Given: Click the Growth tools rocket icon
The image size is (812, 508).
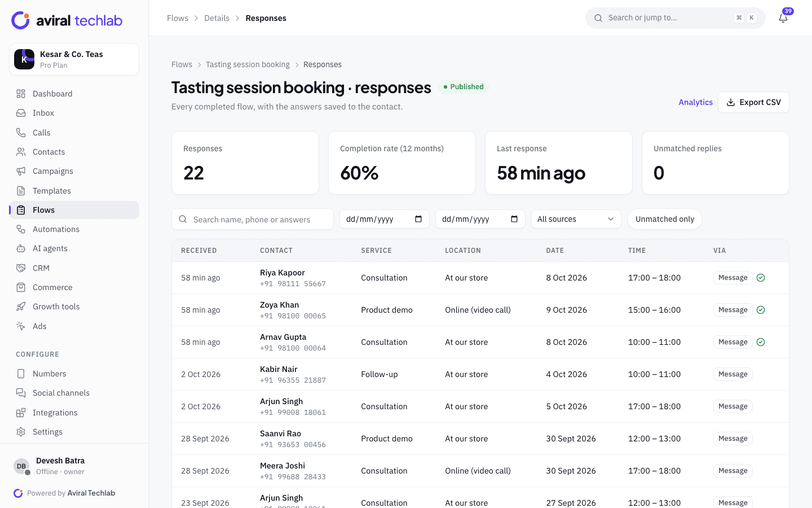Looking at the screenshot, I should [21, 306].
